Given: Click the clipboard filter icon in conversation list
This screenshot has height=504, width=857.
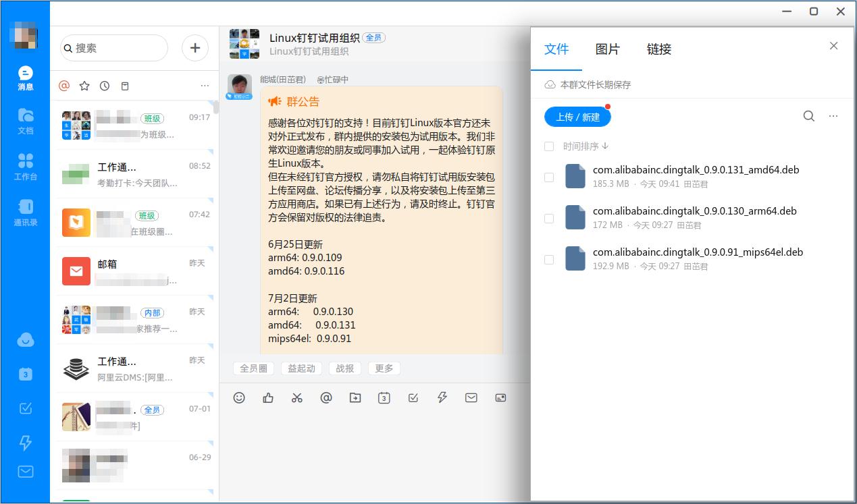Looking at the screenshot, I should pos(124,86).
